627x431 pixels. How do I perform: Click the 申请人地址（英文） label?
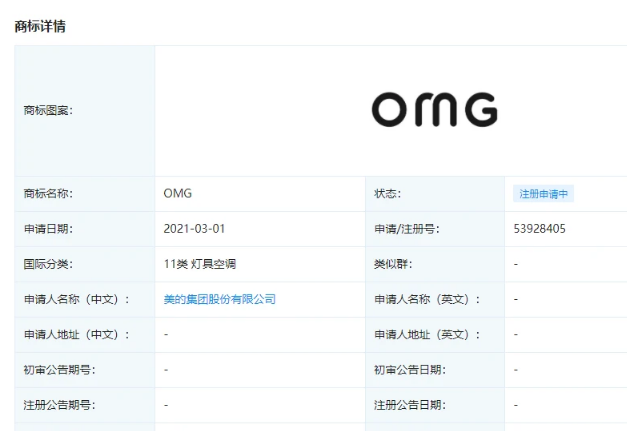click(x=427, y=334)
